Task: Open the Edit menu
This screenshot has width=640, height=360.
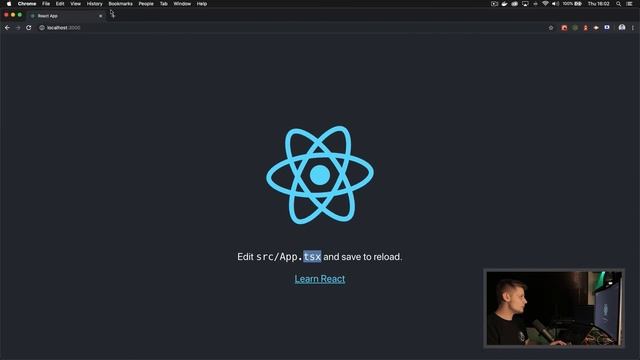Action: 60,4
